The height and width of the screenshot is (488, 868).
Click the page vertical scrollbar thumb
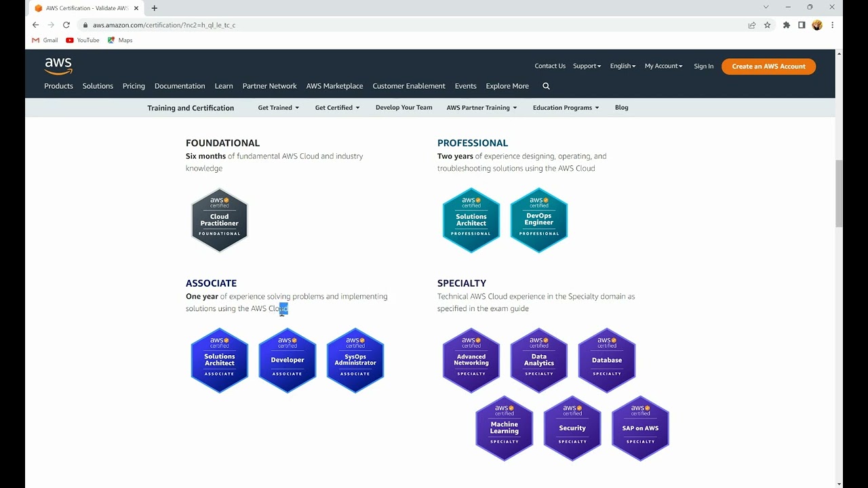pyautogui.click(x=839, y=194)
